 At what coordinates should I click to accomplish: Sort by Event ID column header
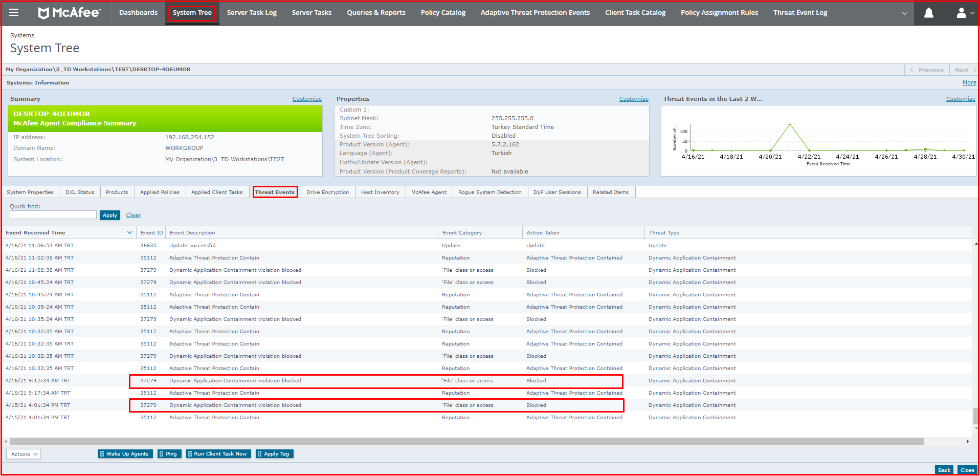(x=151, y=232)
